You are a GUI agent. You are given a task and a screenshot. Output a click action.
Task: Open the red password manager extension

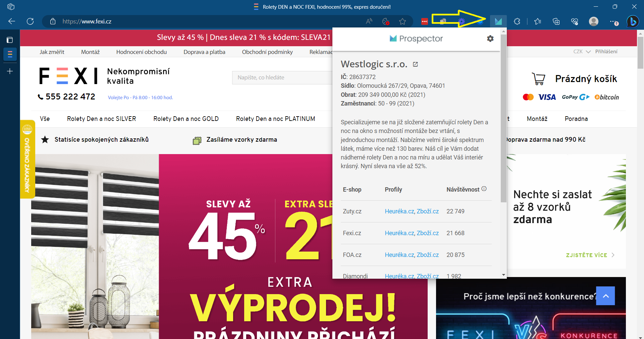pyautogui.click(x=424, y=21)
